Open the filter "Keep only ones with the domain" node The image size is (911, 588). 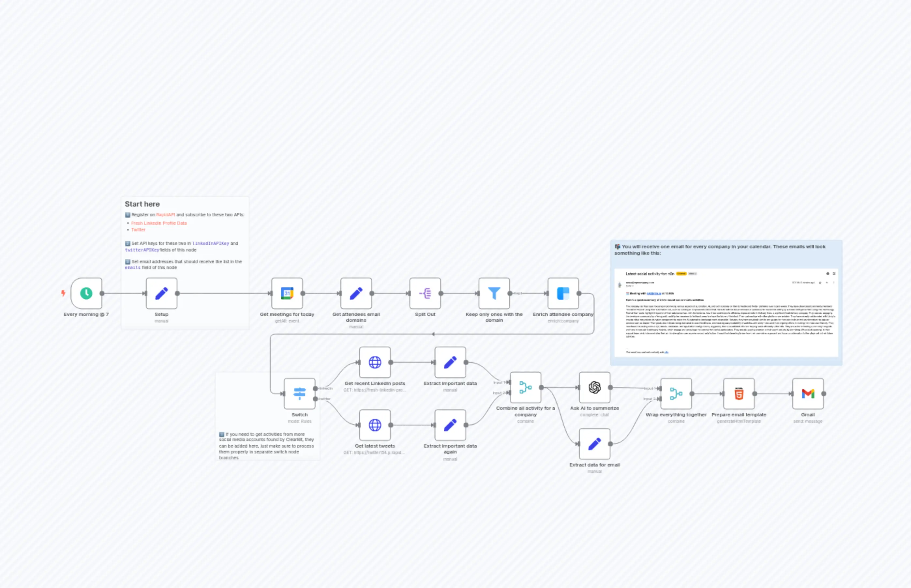point(494,293)
